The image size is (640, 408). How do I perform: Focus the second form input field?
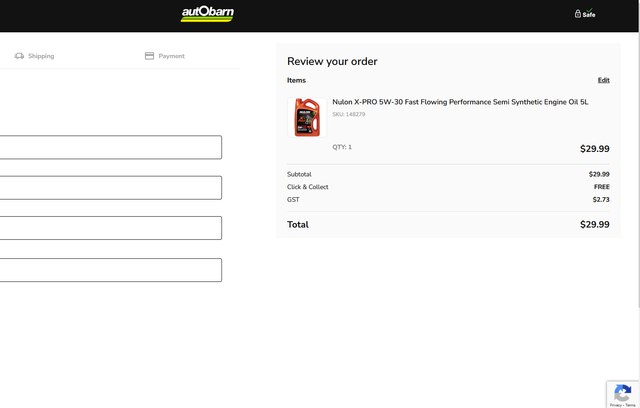[111, 188]
